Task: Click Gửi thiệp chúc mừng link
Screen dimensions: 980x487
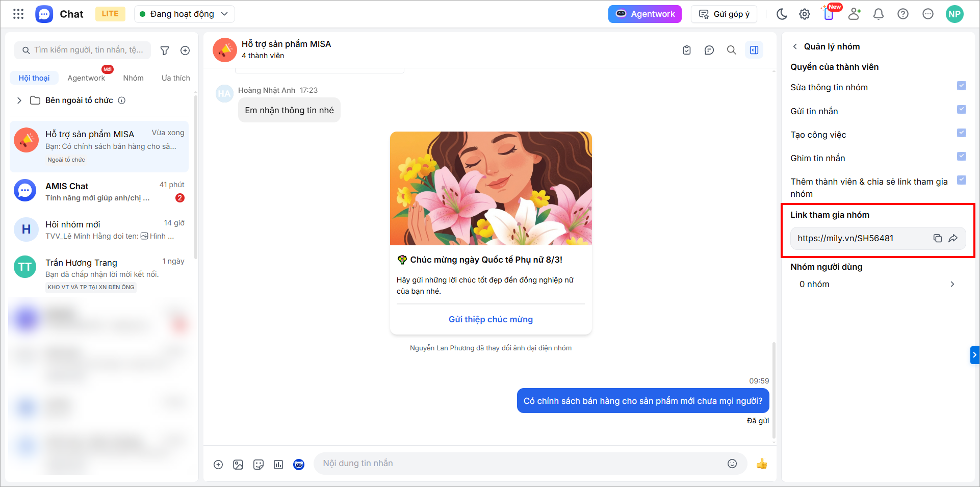Action: pyautogui.click(x=491, y=319)
